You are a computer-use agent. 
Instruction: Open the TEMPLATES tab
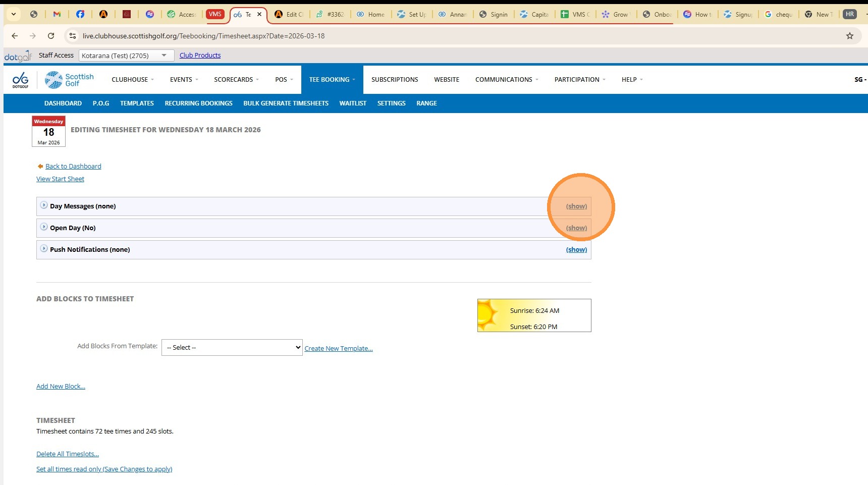tap(137, 103)
